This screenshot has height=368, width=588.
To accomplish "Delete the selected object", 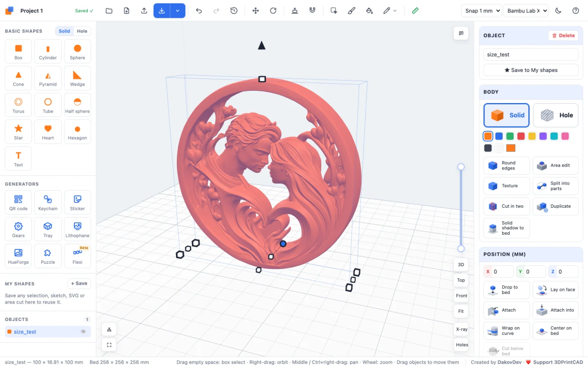I will click(x=563, y=36).
